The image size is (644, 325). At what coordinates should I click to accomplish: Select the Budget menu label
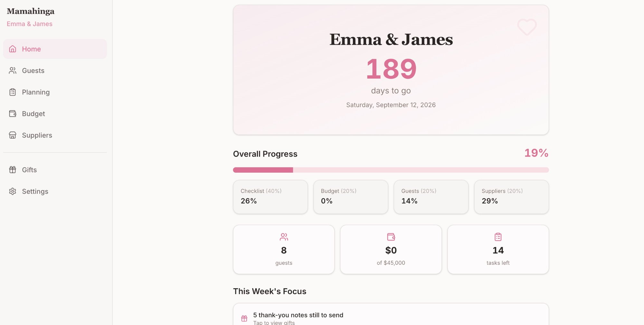pos(33,114)
